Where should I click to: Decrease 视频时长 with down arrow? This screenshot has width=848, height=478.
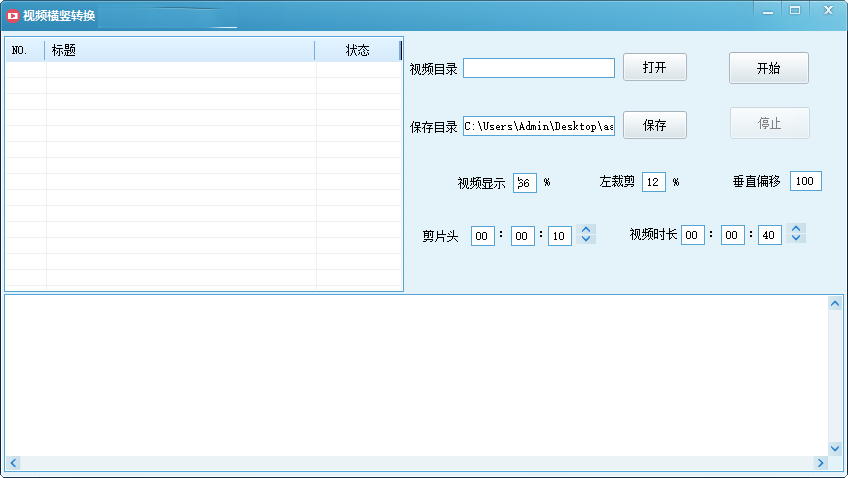[x=796, y=238]
